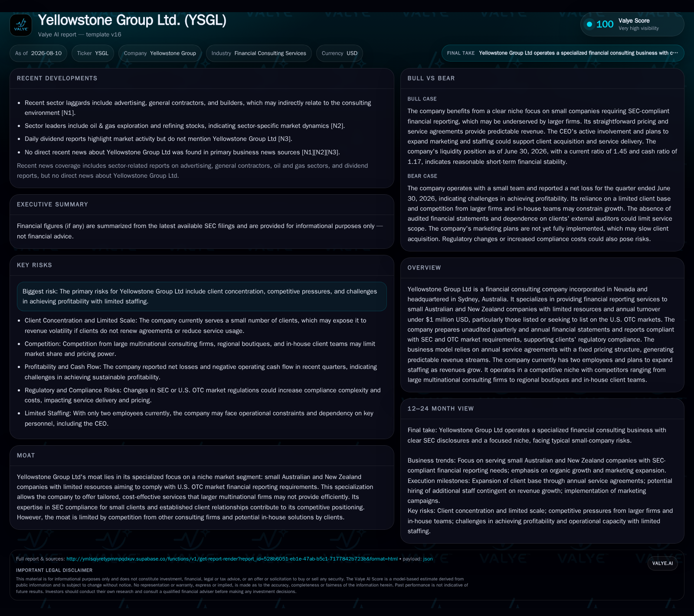Viewport: 694px width, 616px height.
Task: Click the [N2] citation in the sector leaders bullet
Action: [x=337, y=126]
